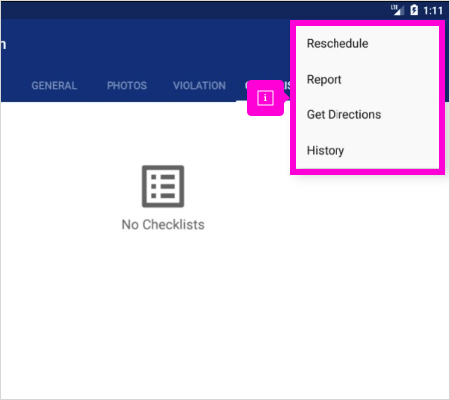Viewport: 450px width, 400px height.
Task: Click the pink info callout icon
Action: coord(265,98)
